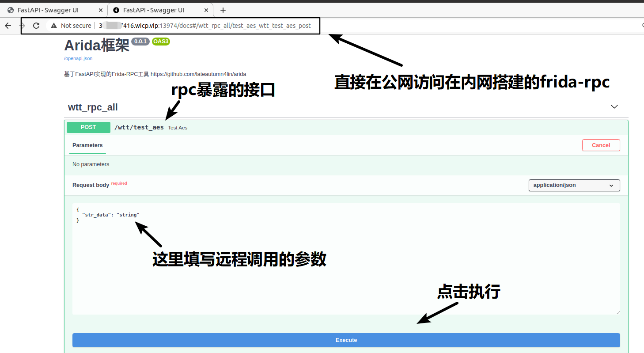The image size is (644, 353).
Task: Select the Parameters tab
Action: coord(87,145)
